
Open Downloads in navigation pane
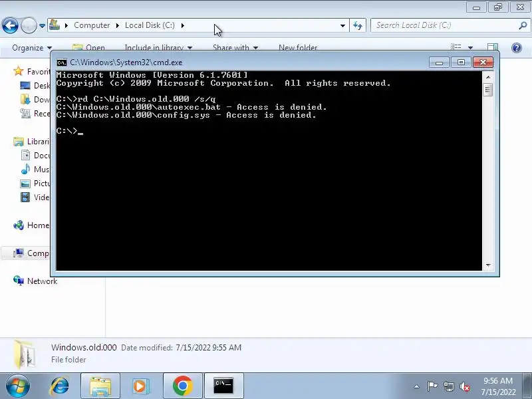35,99
